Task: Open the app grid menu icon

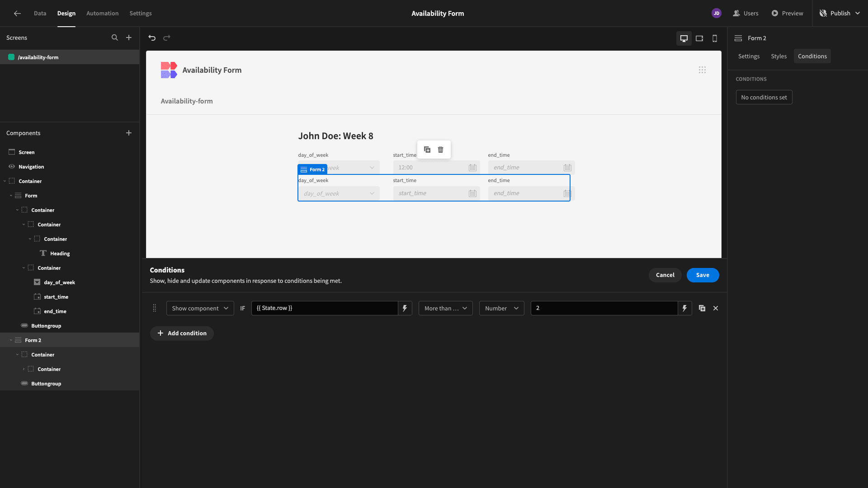Action: pos(702,70)
